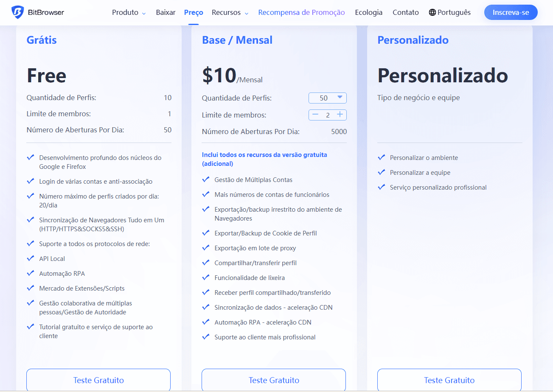The height and width of the screenshot is (392, 553).
Task: Click the minus icon in members limit
Action: click(315, 115)
